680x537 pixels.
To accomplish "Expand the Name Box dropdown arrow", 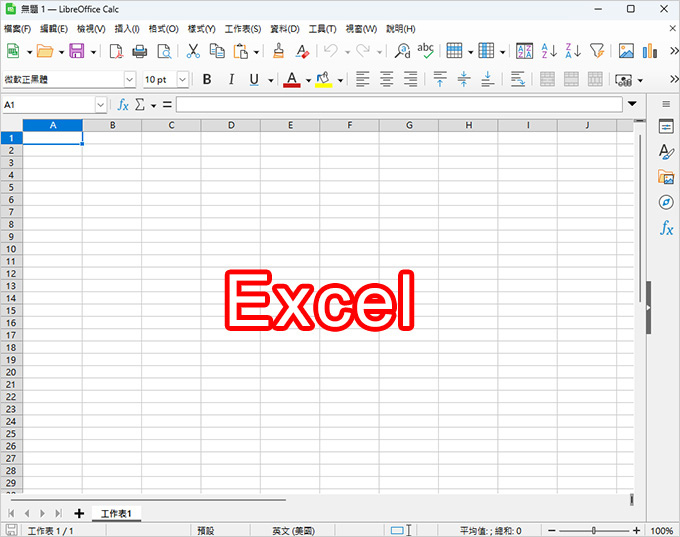I will pyautogui.click(x=101, y=105).
